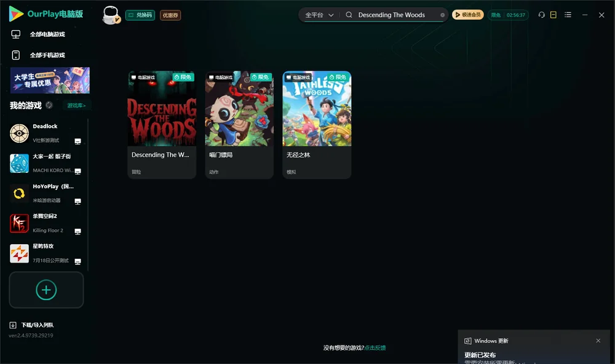Click the monitor icon beside 全部电脑游戏
The image size is (615, 364).
point(16,34)
